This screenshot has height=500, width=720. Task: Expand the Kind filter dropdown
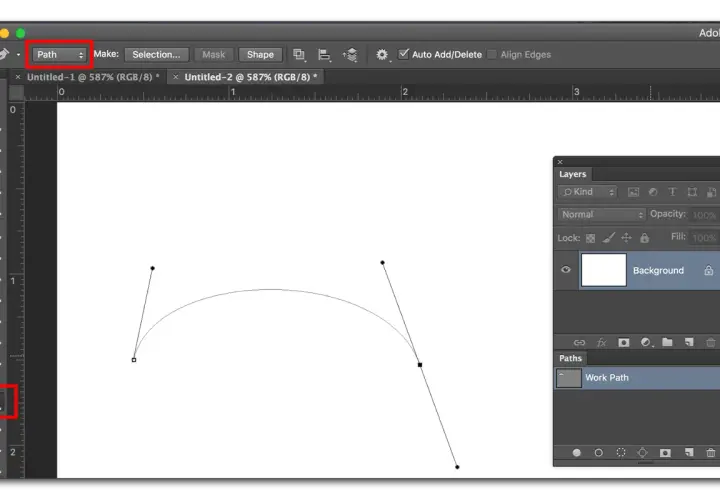pyautogui.click(x=587, y=192)
